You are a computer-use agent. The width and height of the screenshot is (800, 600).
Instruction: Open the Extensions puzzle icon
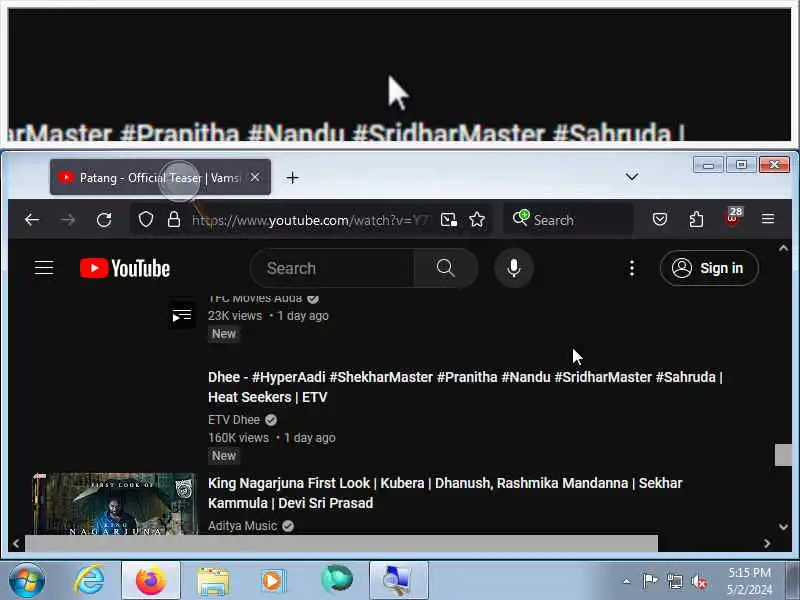[696, 220]
